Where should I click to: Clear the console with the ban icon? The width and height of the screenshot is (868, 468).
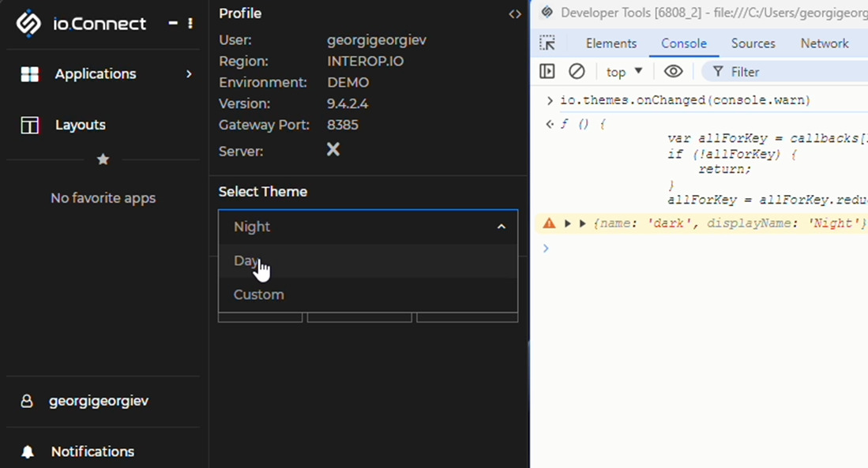(x=577, y=72)
